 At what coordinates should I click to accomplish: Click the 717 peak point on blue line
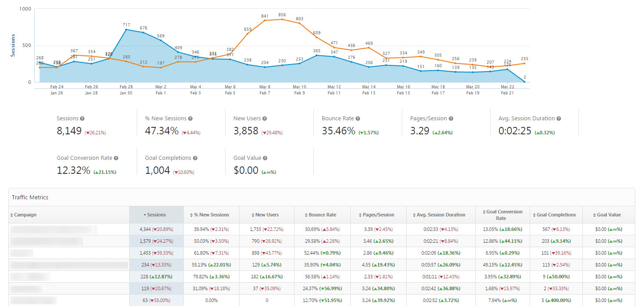pos(126,29)
